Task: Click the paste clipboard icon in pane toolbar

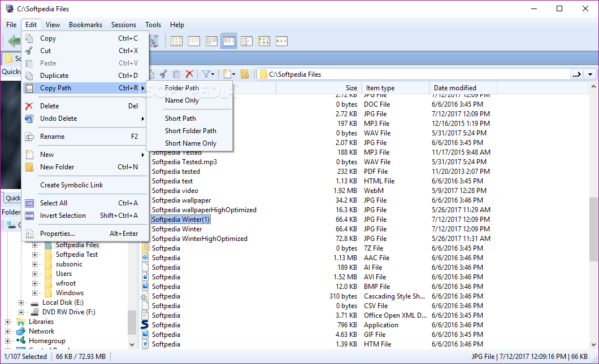Action: 176,74
